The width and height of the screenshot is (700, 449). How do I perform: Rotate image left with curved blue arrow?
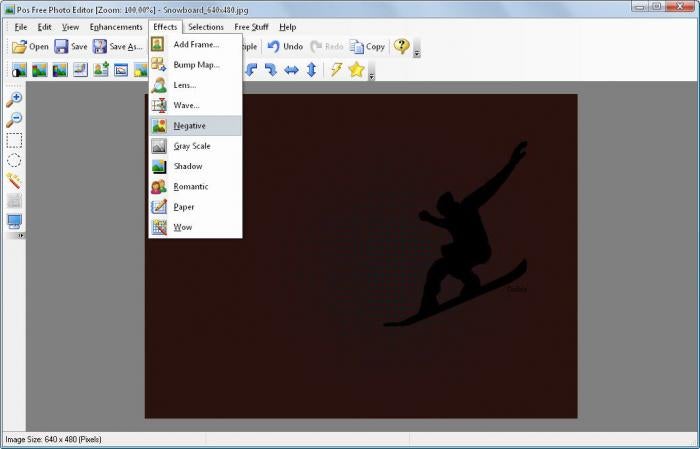click(x=251, y=70)
